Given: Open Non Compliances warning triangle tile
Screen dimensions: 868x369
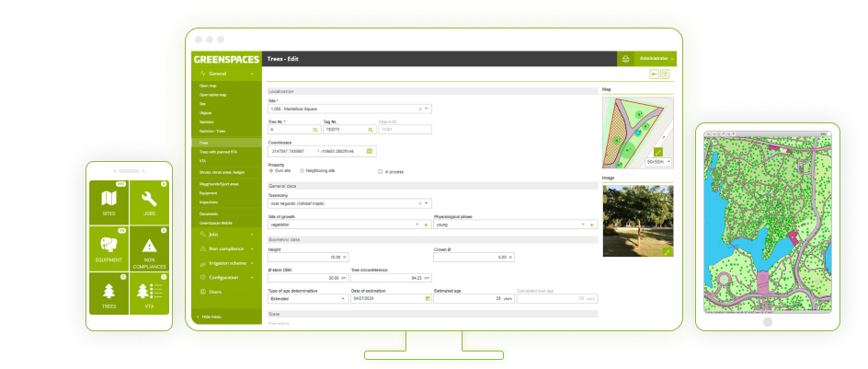Looking at the screenshot, I should (x=149, y=247).
